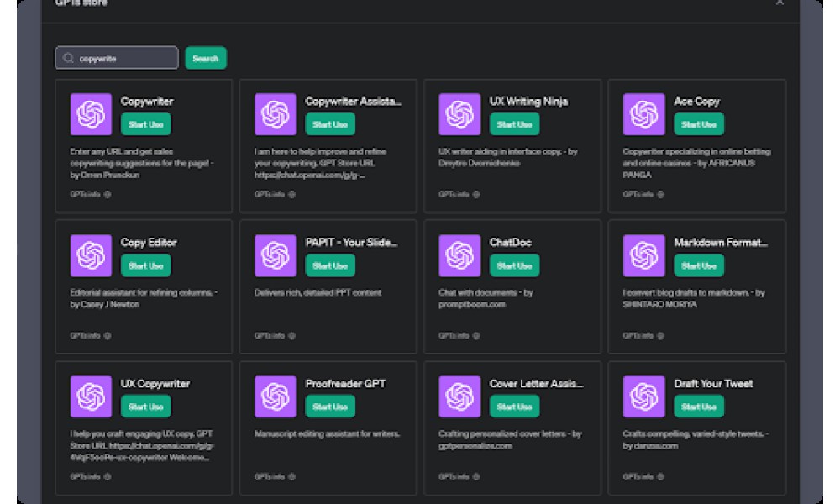Viewport: 840px width, 504px height.
Task: Click the UX Copywriter logo icon
Action: tap(91, 396)
